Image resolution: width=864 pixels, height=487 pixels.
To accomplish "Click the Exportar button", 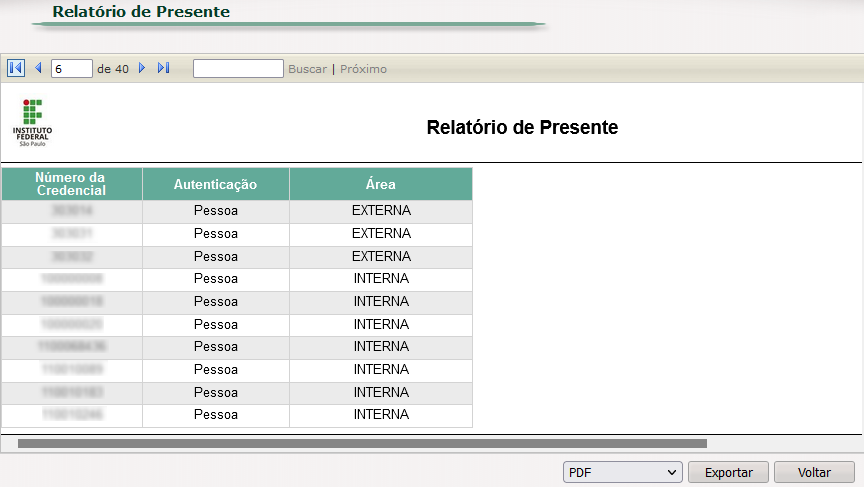I will tap(728, 472).
